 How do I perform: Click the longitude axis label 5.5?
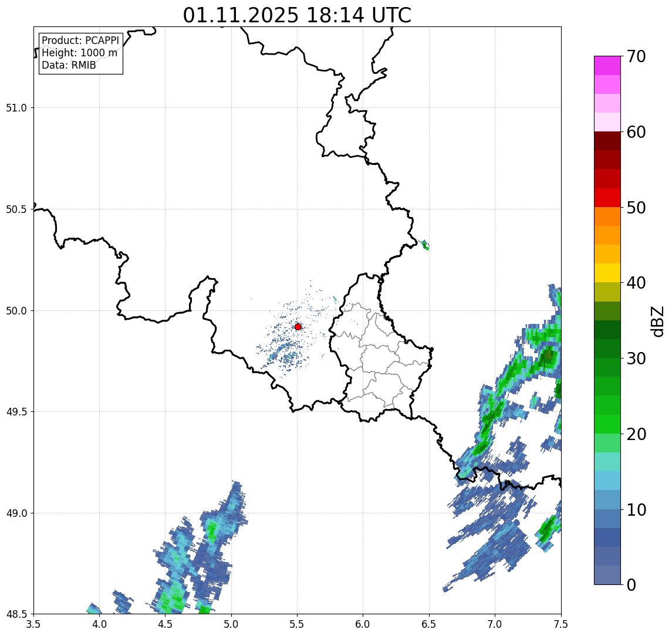298,624
